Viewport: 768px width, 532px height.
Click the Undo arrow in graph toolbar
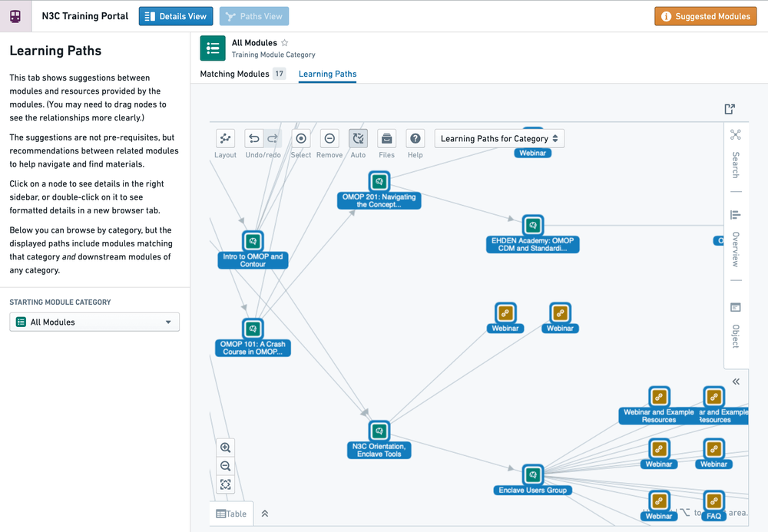click(254, 139)
